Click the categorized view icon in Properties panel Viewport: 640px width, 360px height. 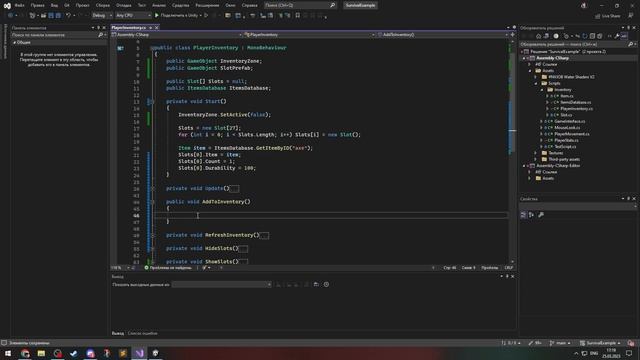pos(523,215)
